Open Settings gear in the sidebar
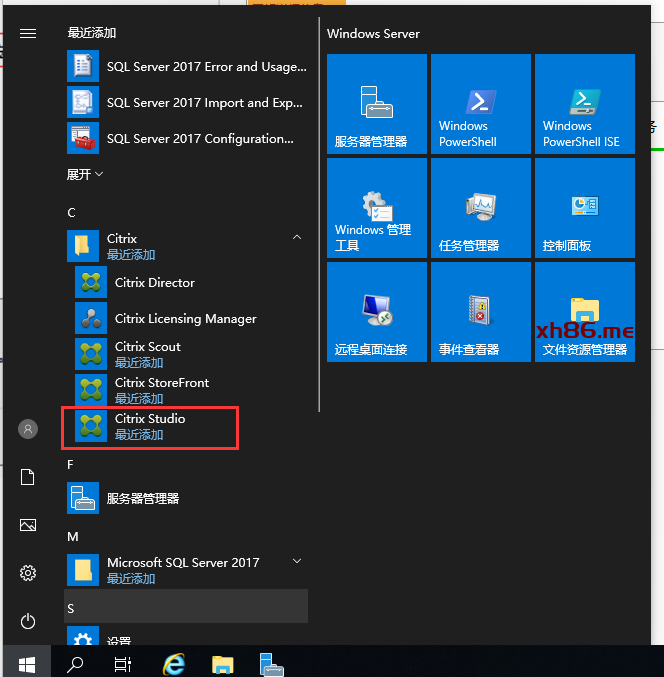 click(x=28, y=573)
